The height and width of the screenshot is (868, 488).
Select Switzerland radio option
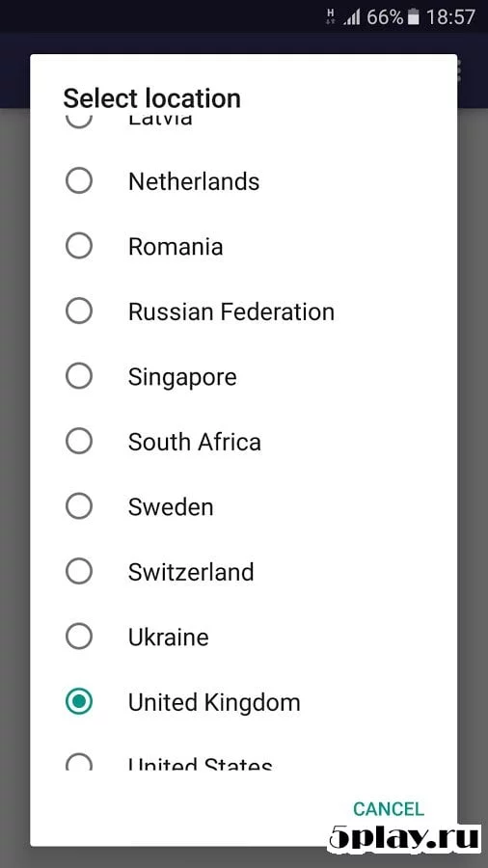tap(78, 571)
